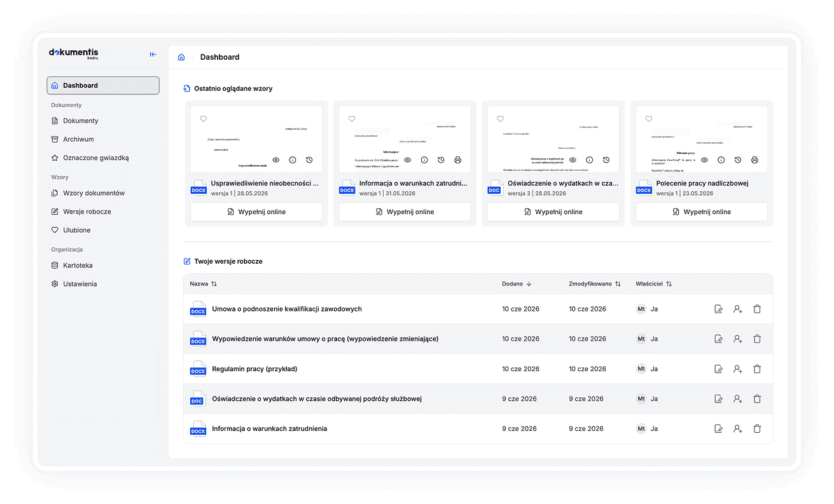Open version history of Usprawiedliwienie nieobecności card
The height and width of the screenshot is (504, 834).
(x=309, y=160)
